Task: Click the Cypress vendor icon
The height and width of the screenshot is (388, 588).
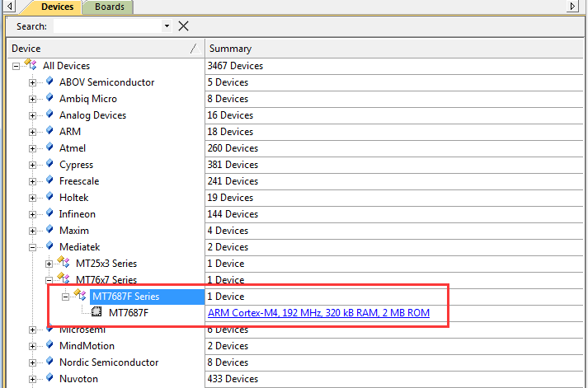Action: tap(49, 164)
